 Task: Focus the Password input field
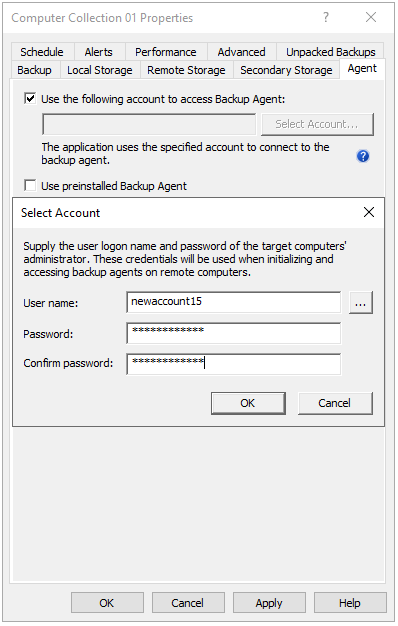tap(234, 333)
